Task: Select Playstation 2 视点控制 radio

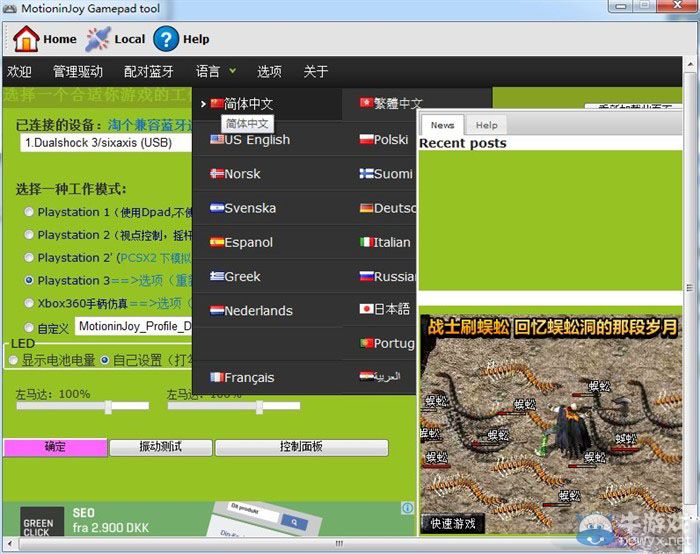Action: [29, 235]
